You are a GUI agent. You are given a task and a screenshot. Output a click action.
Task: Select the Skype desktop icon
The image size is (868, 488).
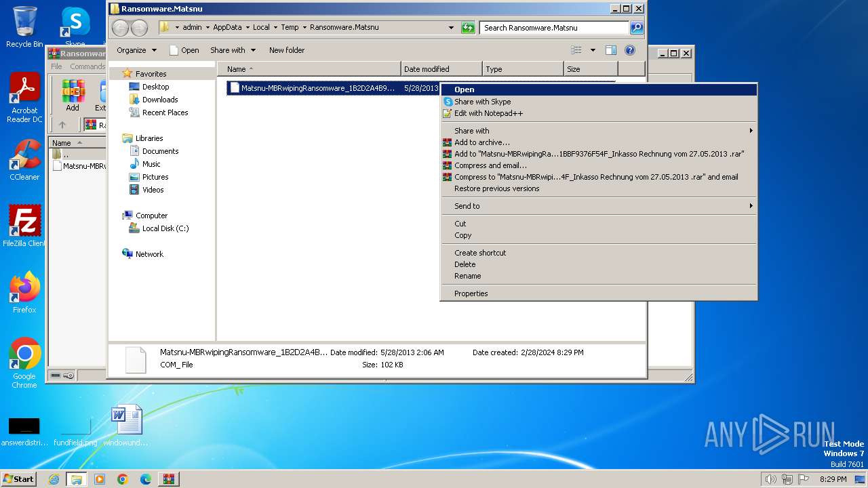pos(75,27)
